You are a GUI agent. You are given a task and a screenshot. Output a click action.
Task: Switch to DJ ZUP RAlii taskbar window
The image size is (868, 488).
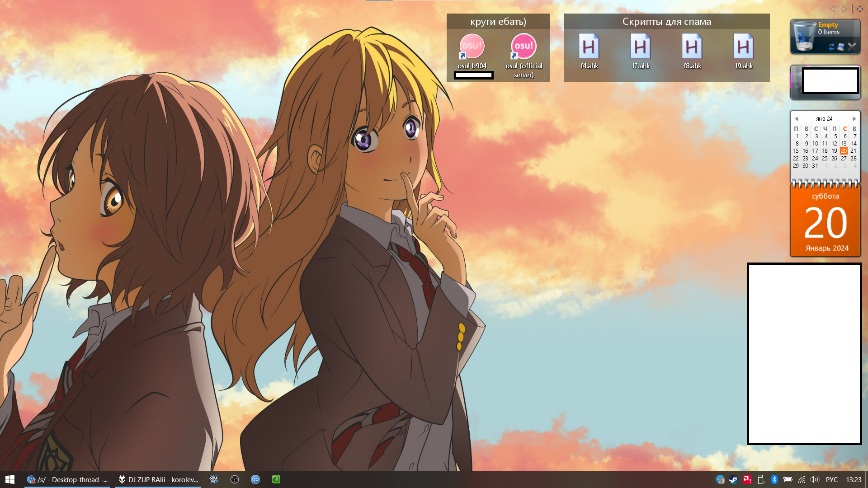pos(158,479)
